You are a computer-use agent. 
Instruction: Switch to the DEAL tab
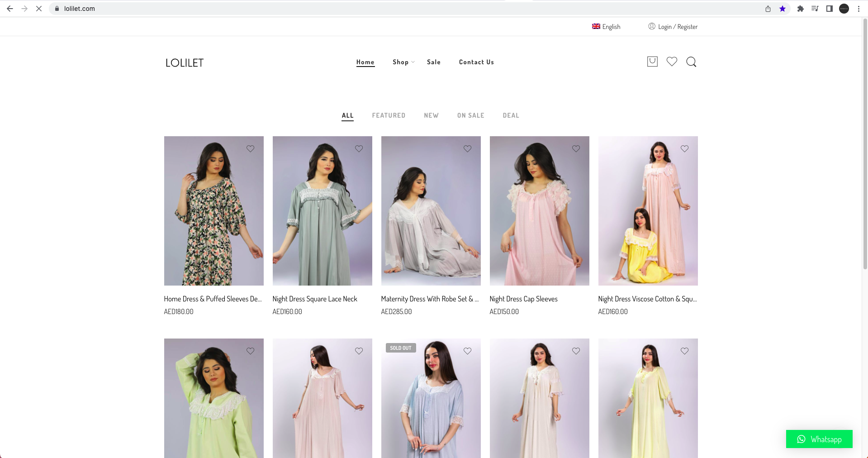pos(511,115)
